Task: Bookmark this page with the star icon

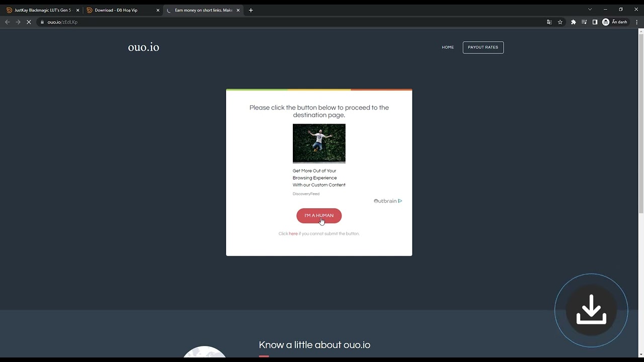Action: click(560, 22)
